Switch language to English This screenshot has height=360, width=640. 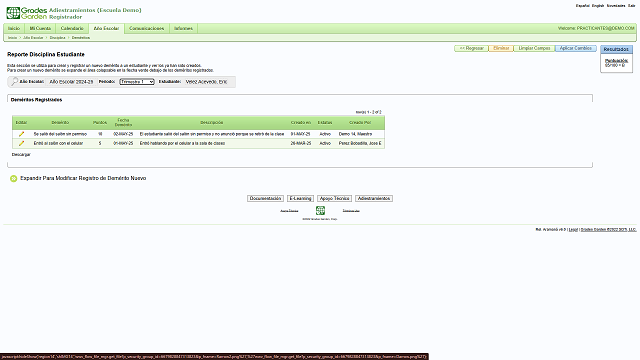tap(598, 6)
